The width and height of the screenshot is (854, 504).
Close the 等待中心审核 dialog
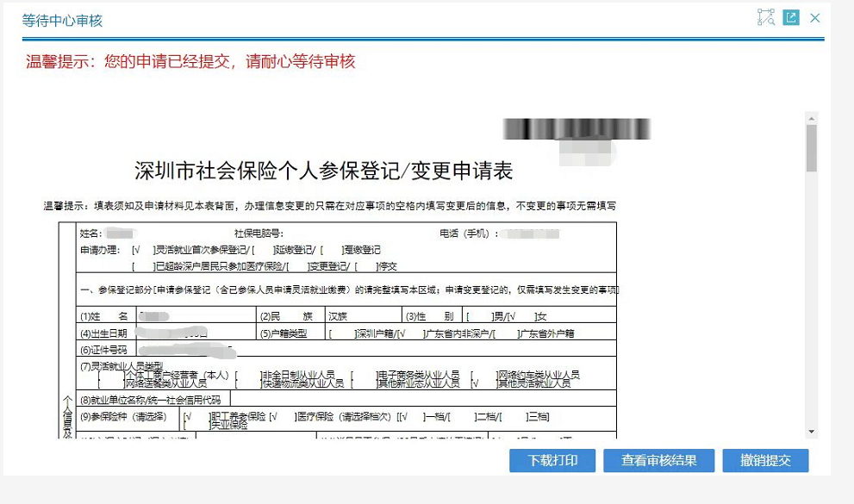[x=814, y=18]
